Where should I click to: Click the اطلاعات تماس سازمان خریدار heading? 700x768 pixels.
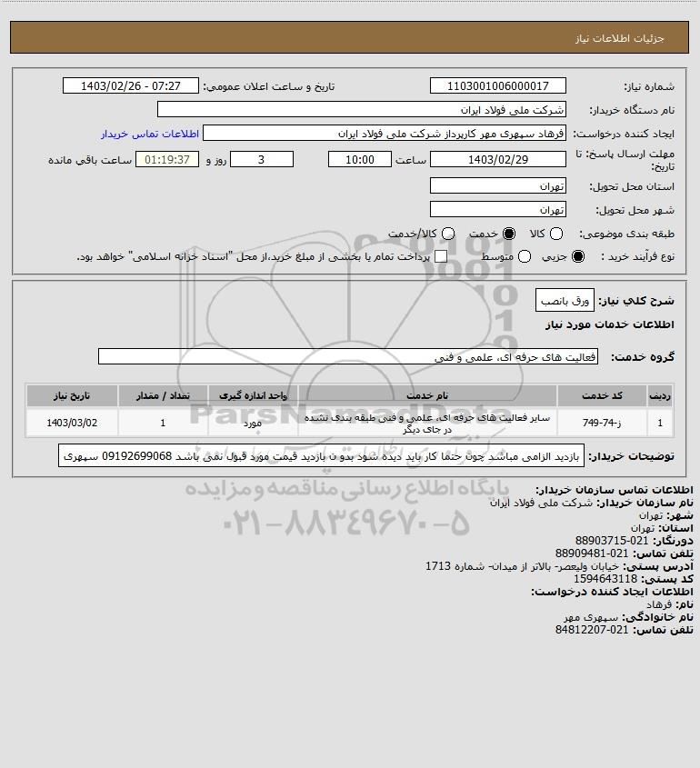click(x=615, y=490)
